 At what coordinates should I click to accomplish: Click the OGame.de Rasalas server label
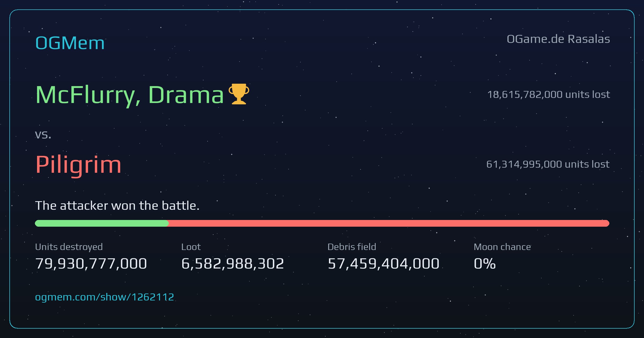(x=558, y=39)
